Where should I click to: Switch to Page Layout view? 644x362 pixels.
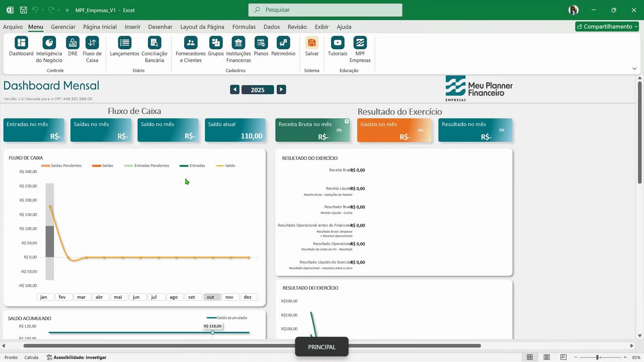[x=547, y=357]
